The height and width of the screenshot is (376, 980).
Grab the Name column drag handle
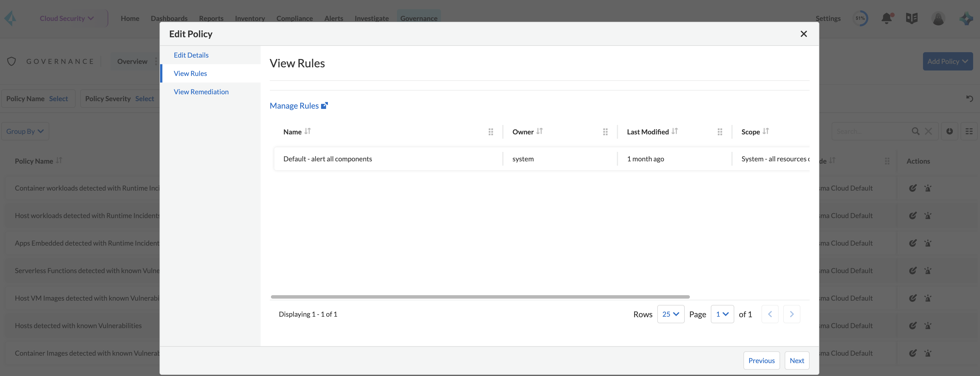point(491,132)
